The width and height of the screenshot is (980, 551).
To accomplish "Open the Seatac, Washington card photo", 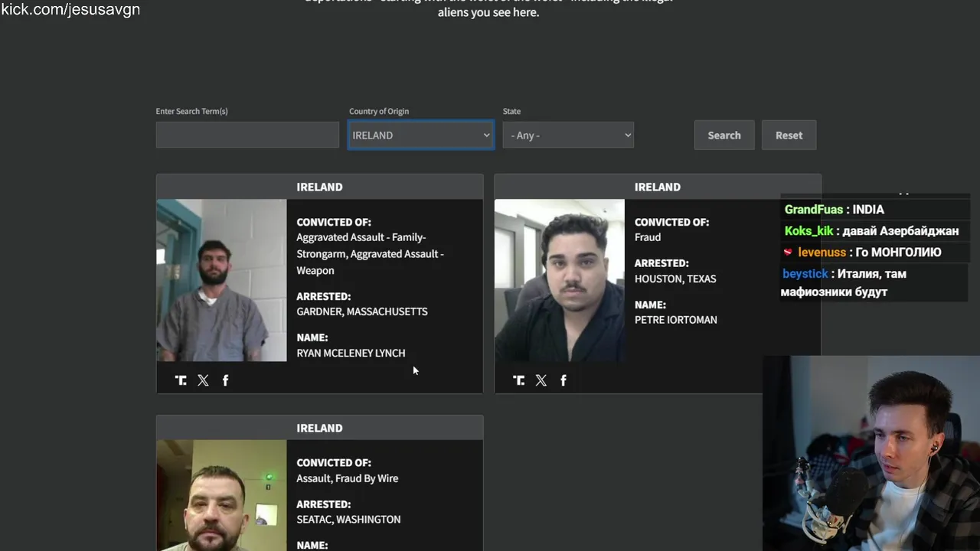I will tap(221, 495).
